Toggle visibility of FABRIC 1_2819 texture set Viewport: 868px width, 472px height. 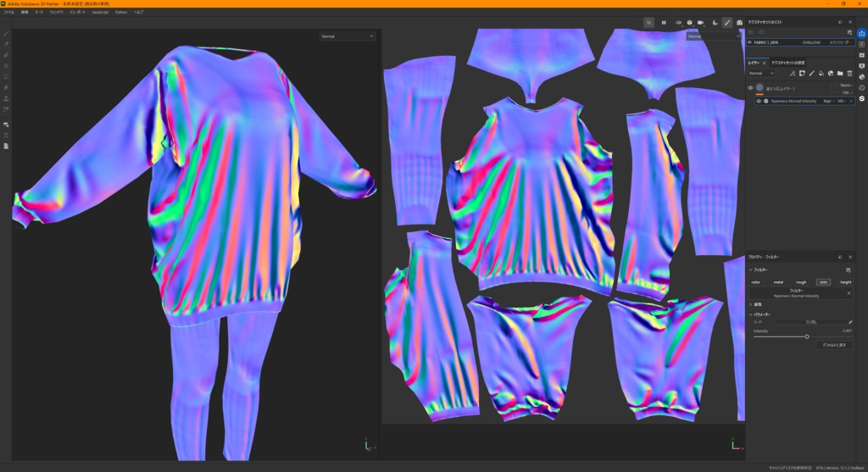tap(750, 42)
